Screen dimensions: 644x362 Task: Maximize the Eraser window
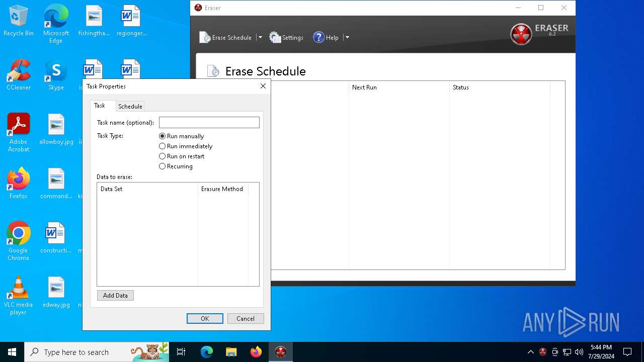click(x=541, y=8)
